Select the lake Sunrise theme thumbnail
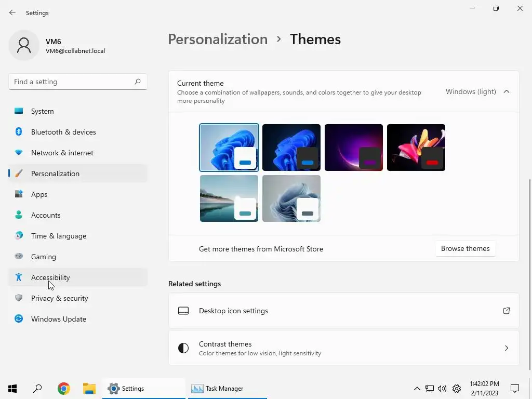This screenshot has height=399, width=532. 229,198
